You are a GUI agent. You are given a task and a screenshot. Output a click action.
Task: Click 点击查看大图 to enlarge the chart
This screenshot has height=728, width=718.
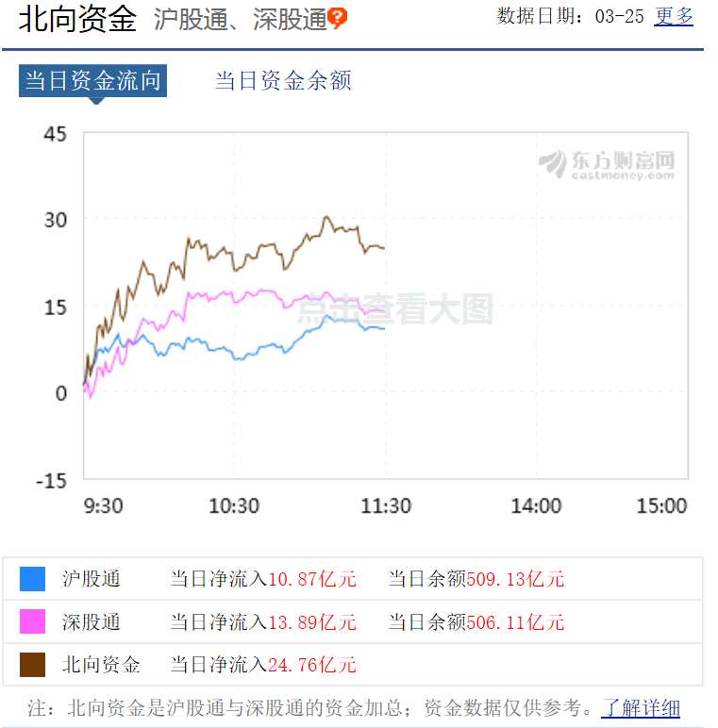[x=395, y=308]
